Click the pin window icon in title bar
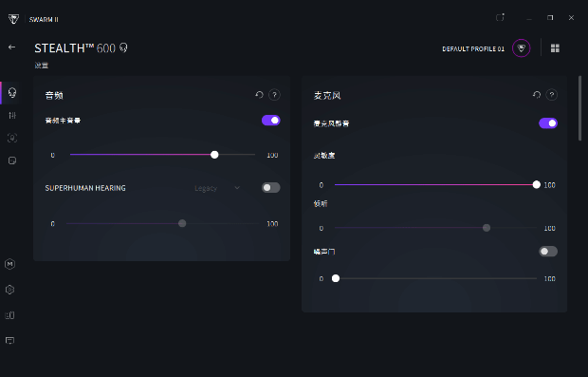 (x=500, y=17)
